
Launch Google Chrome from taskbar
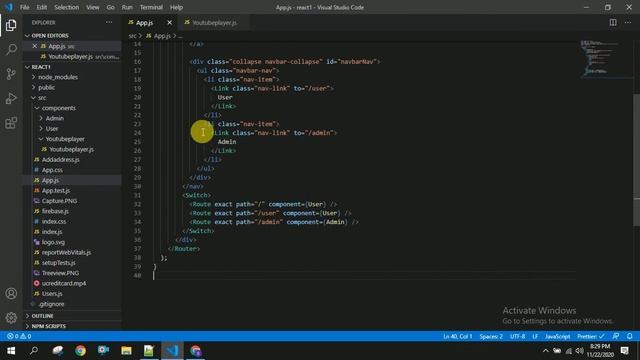point(80,351)
